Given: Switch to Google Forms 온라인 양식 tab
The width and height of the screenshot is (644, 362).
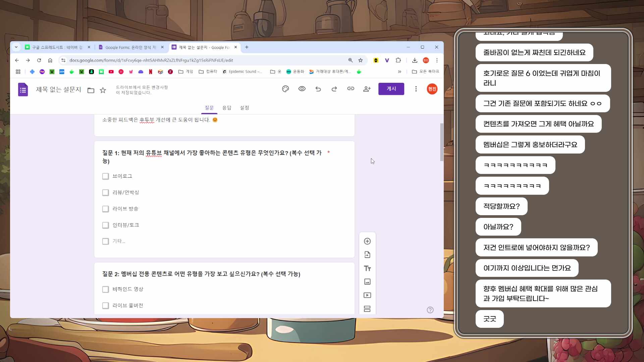Looking at the screenshot, I should (131, 47).
